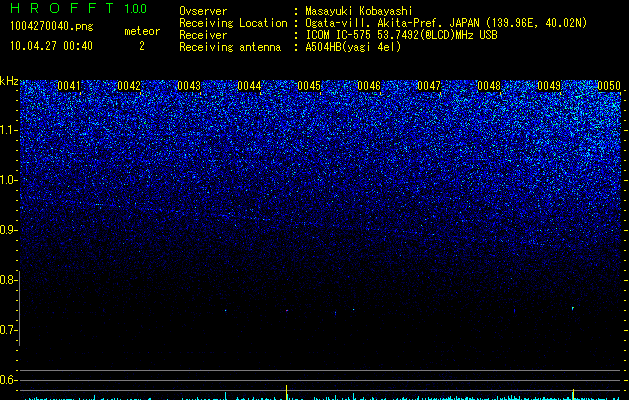Click the cyan meteor echo near 0049

click(573, 309)
